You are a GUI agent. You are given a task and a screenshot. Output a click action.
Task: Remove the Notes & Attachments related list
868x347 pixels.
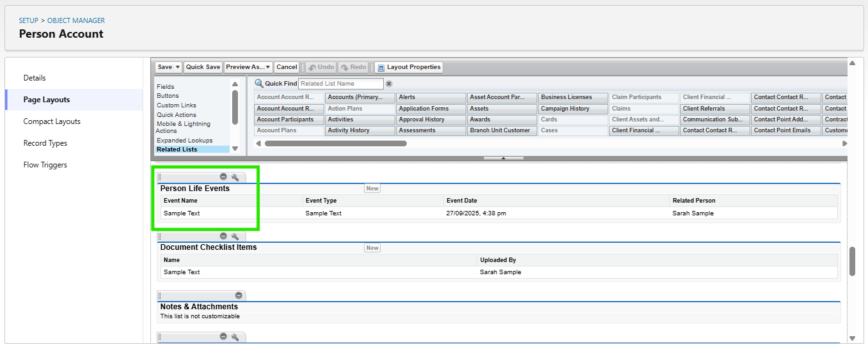(x=239, y=295)
